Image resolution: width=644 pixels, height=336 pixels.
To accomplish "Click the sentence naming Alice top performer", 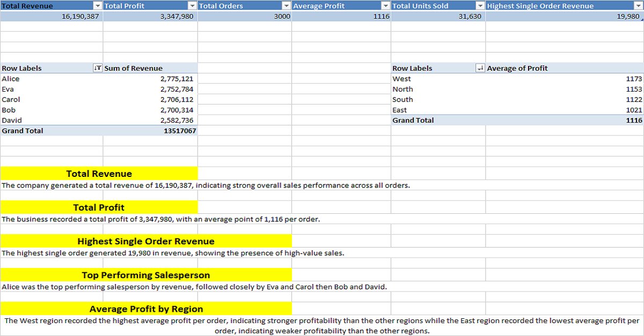I will (x=194, y=287).
